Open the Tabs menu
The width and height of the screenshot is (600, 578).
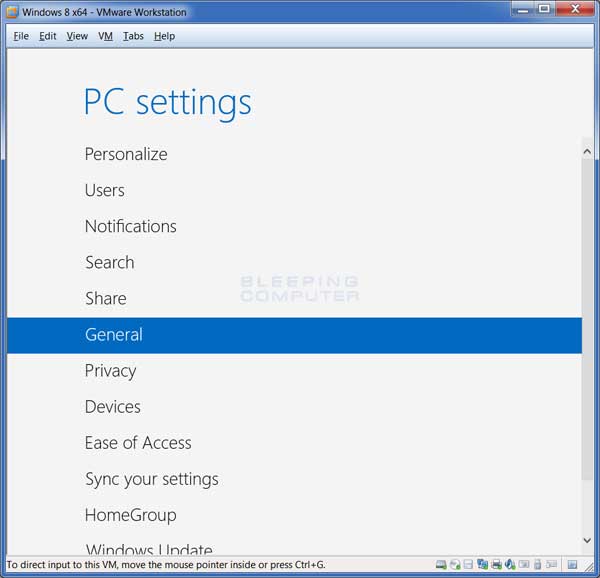tap(133, 36)
